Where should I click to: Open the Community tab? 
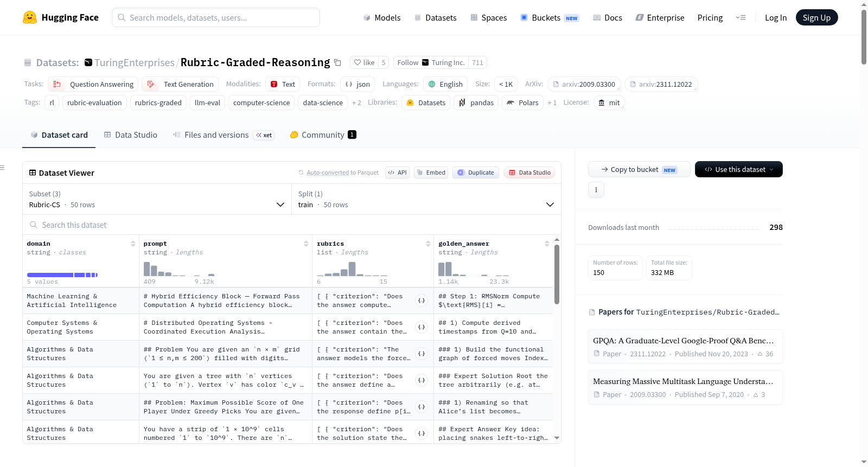tap(323, 135)
